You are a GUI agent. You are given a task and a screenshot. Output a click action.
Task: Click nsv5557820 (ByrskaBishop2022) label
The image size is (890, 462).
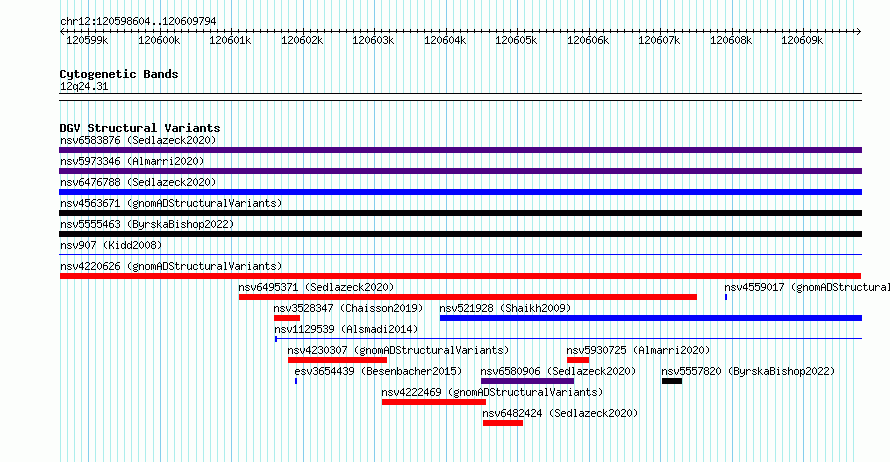click(x=748, y=371)
